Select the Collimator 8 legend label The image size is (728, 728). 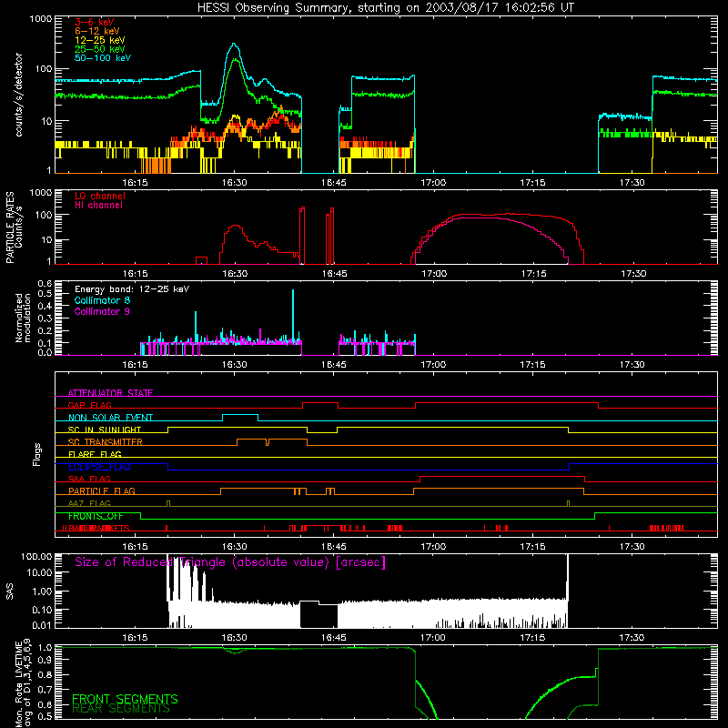pos(102,300)
